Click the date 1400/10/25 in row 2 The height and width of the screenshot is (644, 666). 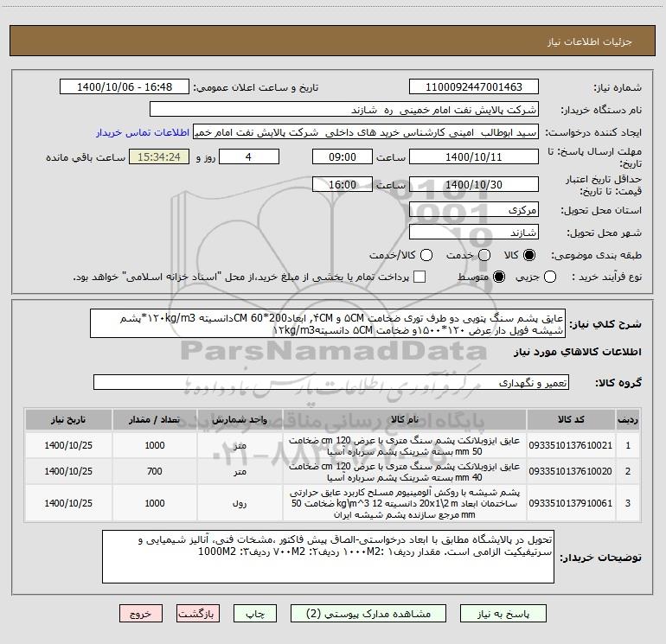[68, 471]
